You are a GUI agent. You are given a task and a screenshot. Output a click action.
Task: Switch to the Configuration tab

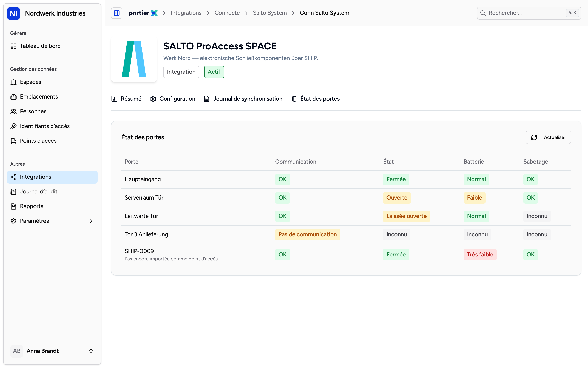(173, 99)
